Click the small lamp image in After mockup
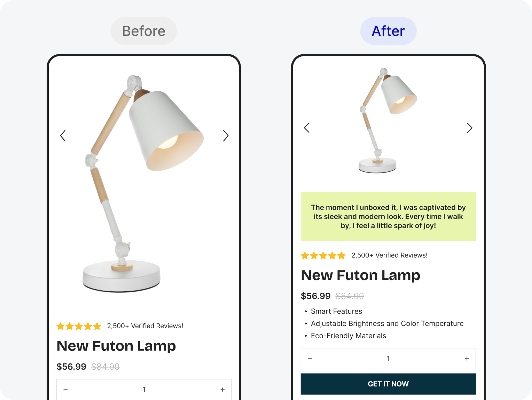Screen dimensions: 532x400 pos(388,120)
